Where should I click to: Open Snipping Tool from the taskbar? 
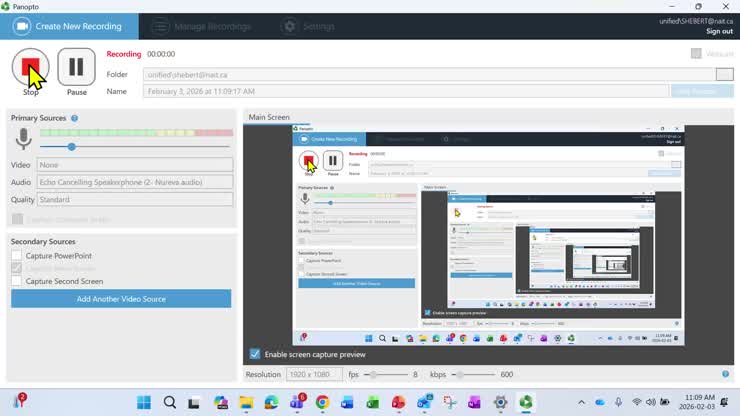[x=449, y=402]
